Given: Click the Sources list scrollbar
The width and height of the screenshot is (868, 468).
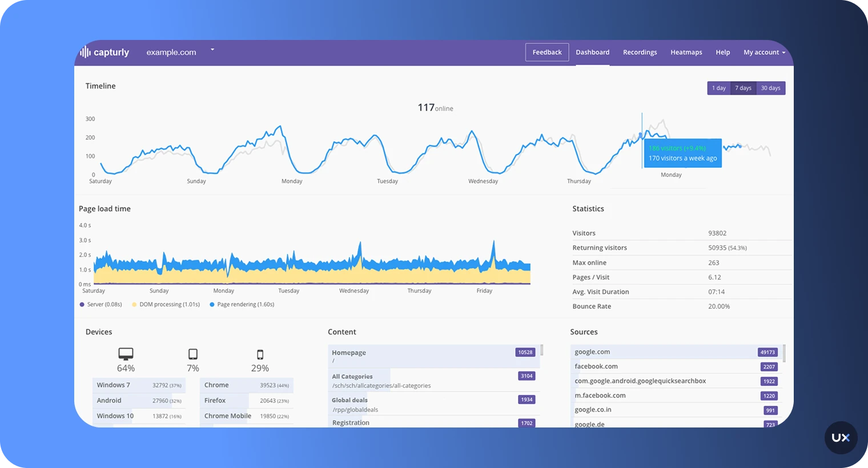Looking at the screenshot, I should (x=784, y=353).
